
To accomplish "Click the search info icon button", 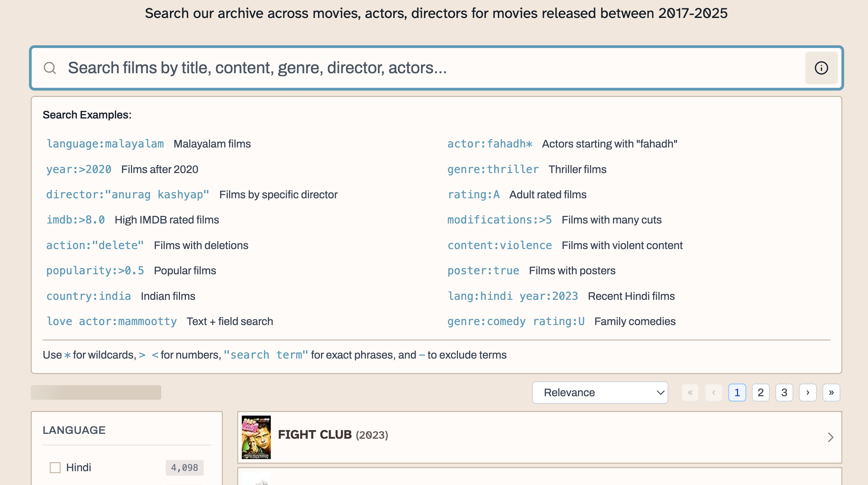I will [x=821, y=68].
